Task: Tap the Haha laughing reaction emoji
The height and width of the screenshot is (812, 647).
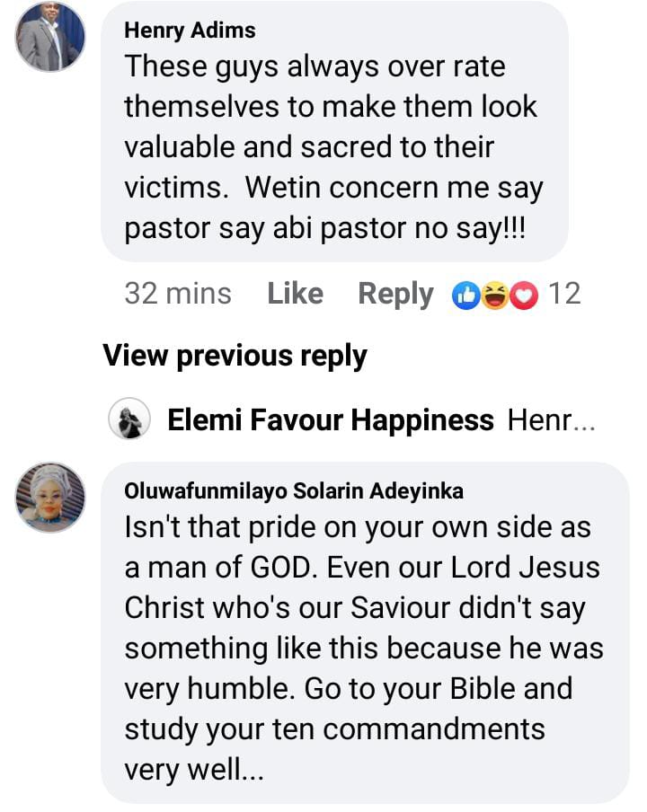Action: click(495, 295)
